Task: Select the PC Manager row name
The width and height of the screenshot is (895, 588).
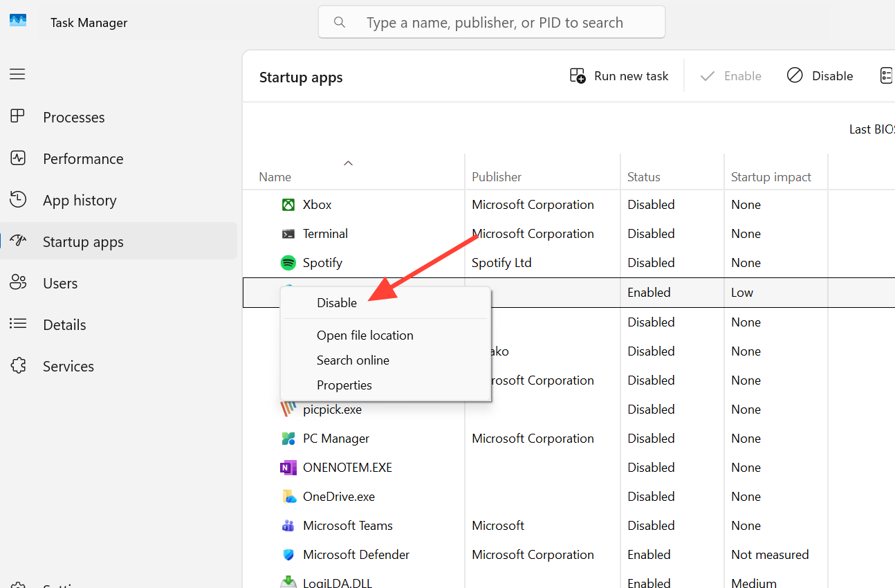Action: pyautogui.click(x=336, y=439)
